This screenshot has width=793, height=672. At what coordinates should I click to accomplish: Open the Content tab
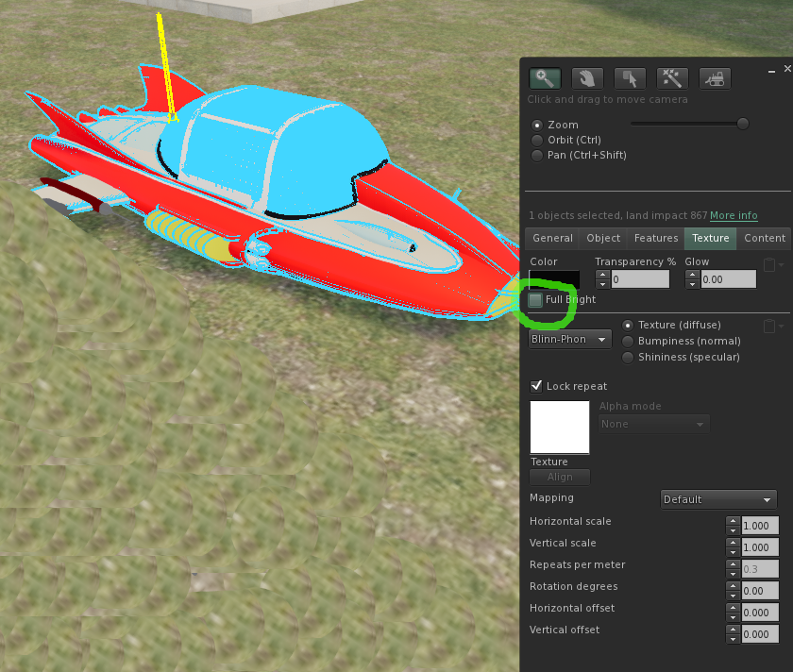click(x=764, y=238)
